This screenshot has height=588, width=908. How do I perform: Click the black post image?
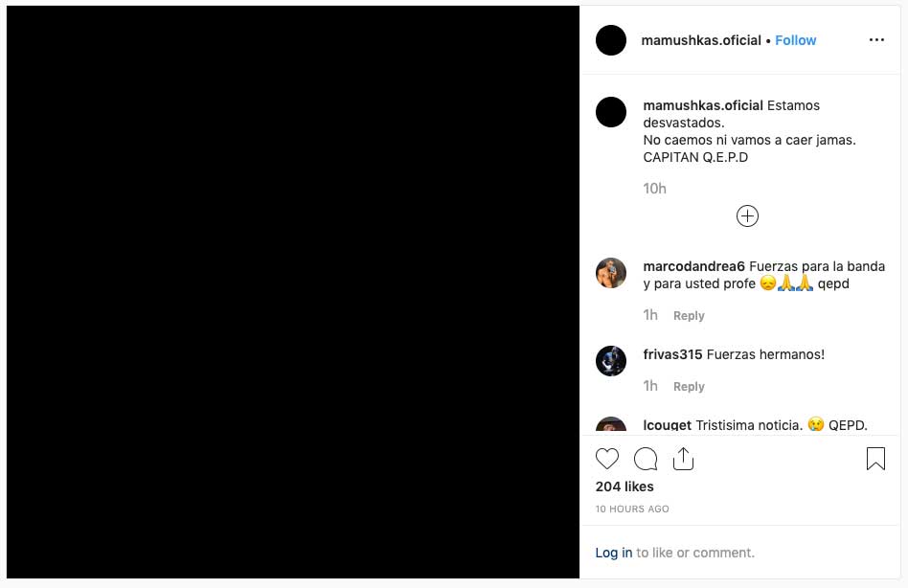coord(293,292)
